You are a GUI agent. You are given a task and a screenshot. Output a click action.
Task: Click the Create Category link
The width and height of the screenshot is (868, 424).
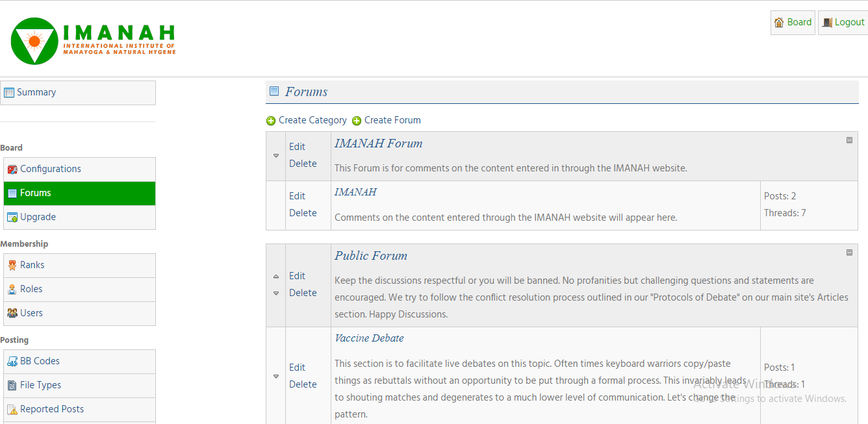(x=313, y=120)
